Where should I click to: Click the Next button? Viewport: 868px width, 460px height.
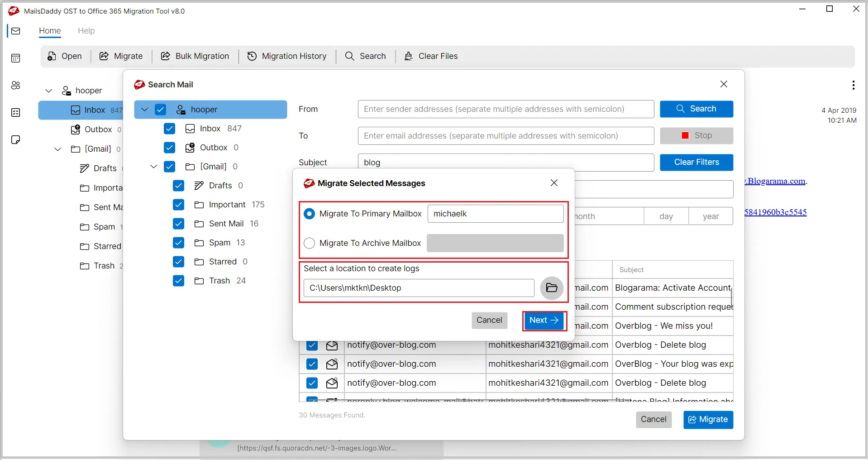[x=544, y=321]
